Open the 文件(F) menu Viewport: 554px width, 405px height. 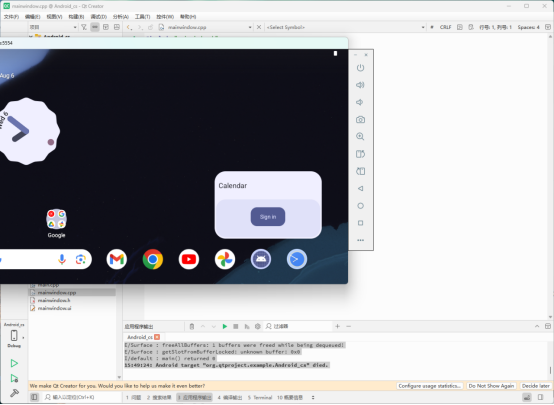(x=11, y=17)
